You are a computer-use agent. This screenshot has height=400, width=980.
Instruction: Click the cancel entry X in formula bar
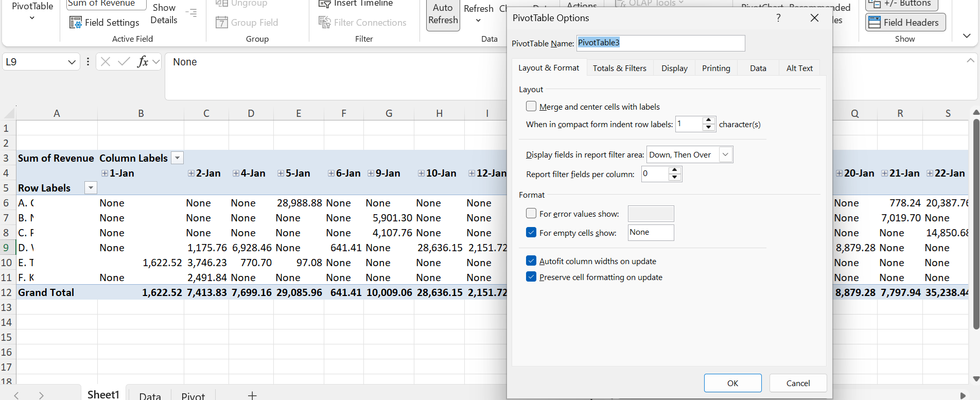106,62
